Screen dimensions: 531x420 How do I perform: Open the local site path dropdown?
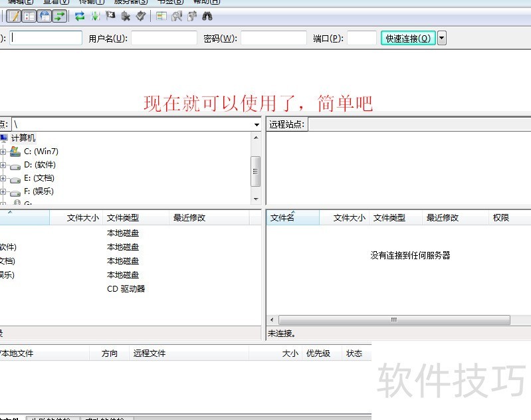257,125
